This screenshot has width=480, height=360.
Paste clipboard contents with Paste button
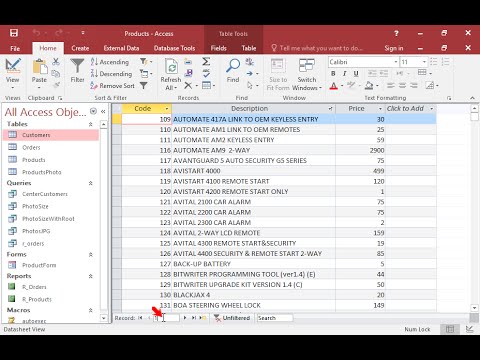[x=39, y=74]
